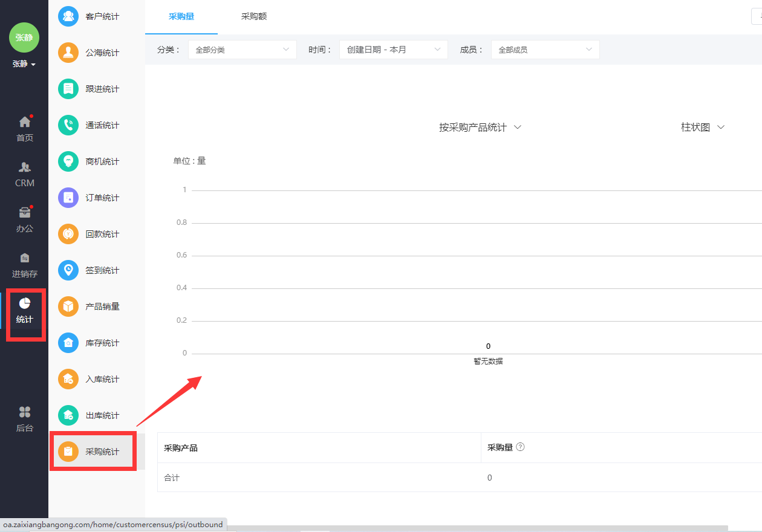Open the 全部分类 category dropdown
The height and width of the screenshot is (532, 762).
click(243, 50)
